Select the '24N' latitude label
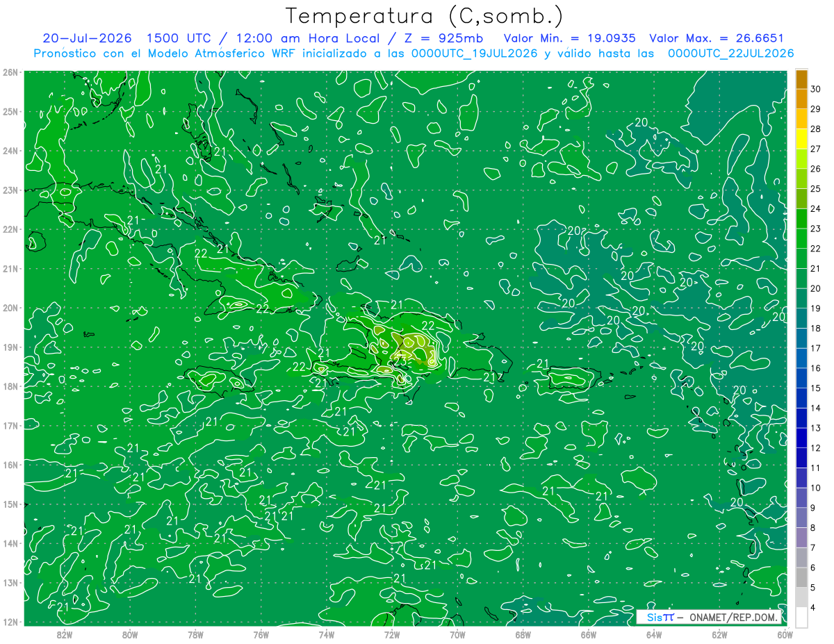 [10, 151]
